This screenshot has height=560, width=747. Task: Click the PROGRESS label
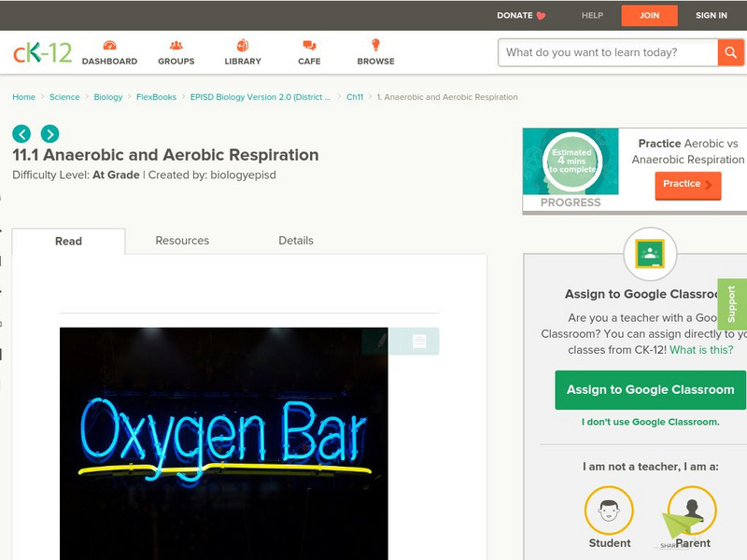(x=571, y=203)
